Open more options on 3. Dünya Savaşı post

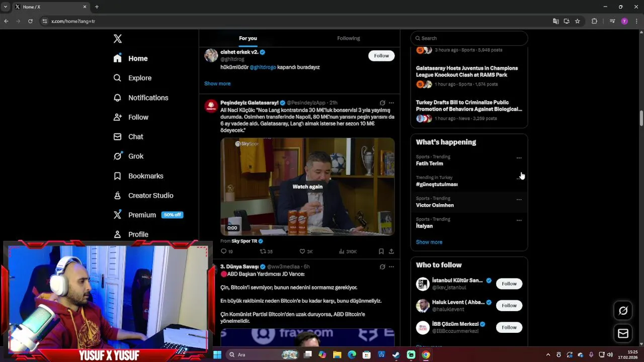coord(391,266)
